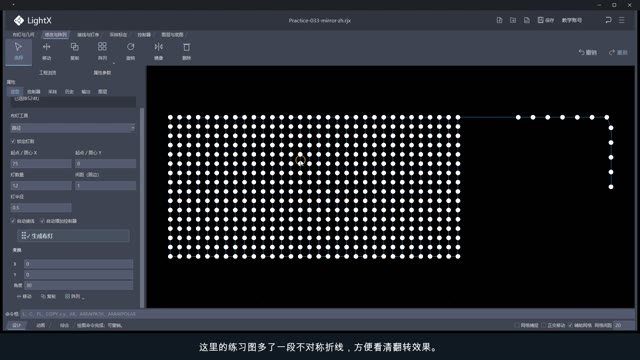Open the third ribbon tab (接线与灯序)

point(88,35)
